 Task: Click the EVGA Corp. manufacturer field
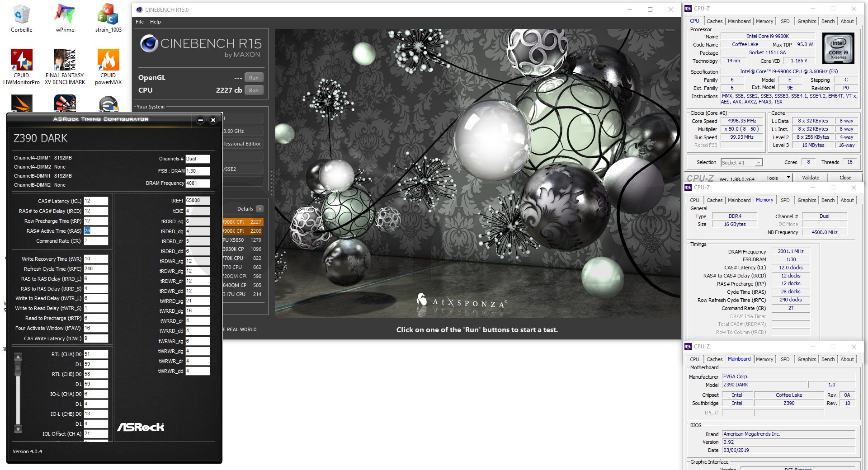(788, 376)
